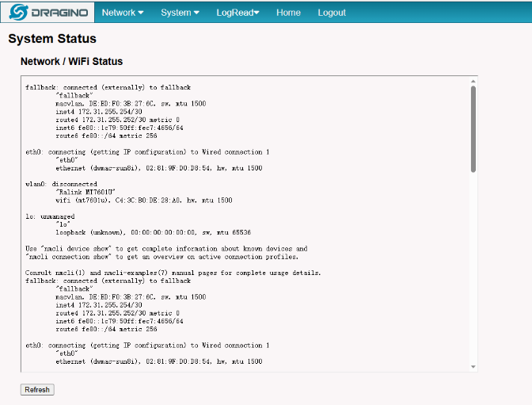Go to the Home page

(x=288, y=13)
